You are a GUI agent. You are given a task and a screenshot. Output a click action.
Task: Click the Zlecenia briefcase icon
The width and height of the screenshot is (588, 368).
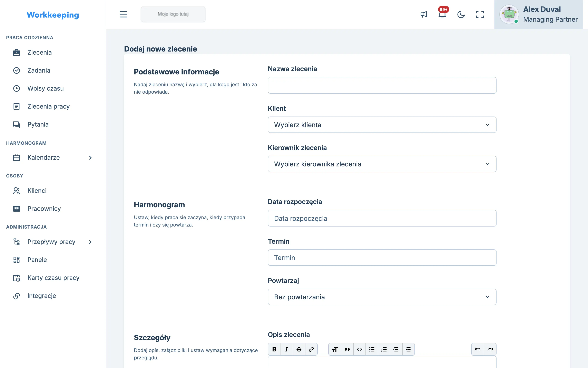[x=17, y=52]
